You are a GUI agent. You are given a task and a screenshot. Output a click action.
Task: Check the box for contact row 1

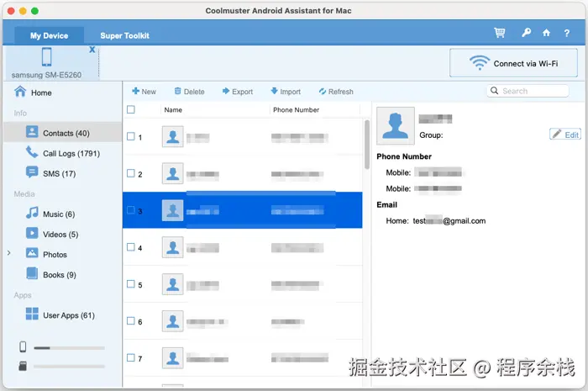[x=130, y=136]
